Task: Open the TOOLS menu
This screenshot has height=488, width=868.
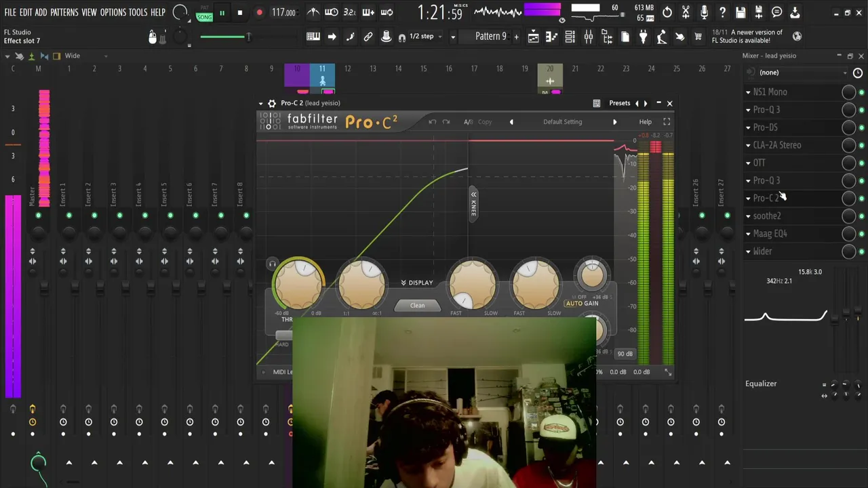Action: (x=138, y=13)
